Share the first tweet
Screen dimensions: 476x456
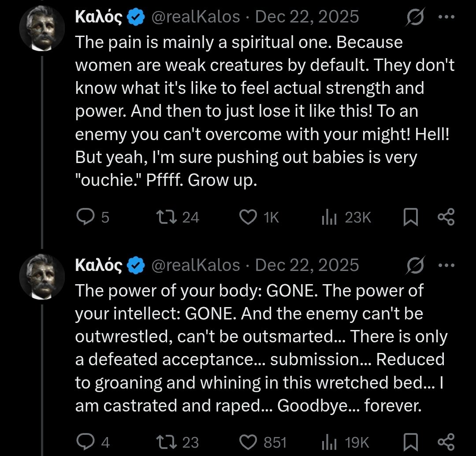446,217
